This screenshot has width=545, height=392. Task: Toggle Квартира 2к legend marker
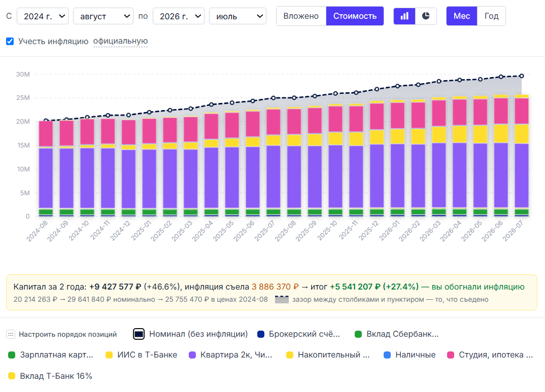[192, 355]
